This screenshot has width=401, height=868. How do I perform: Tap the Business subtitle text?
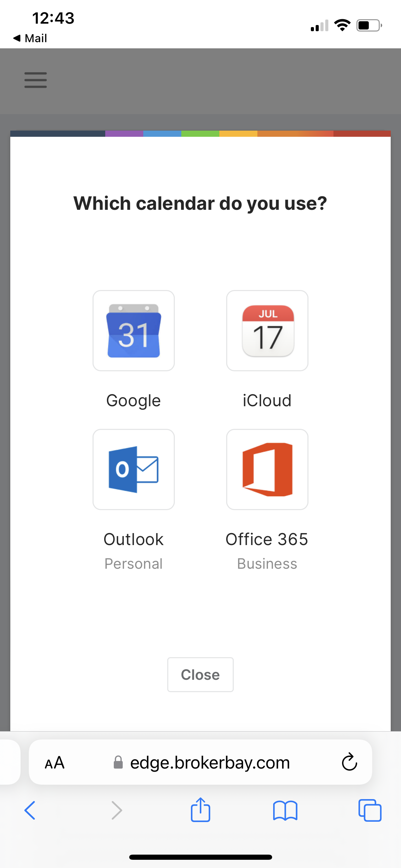(x=267, y=564)
